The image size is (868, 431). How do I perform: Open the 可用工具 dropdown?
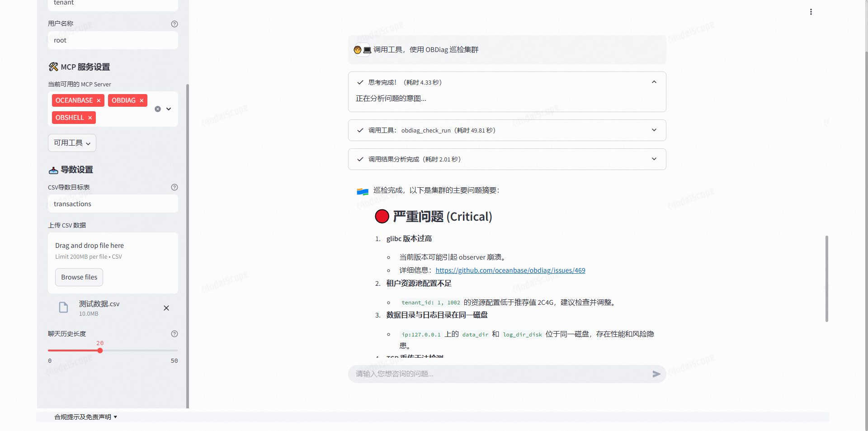click(x=71, y=142)
